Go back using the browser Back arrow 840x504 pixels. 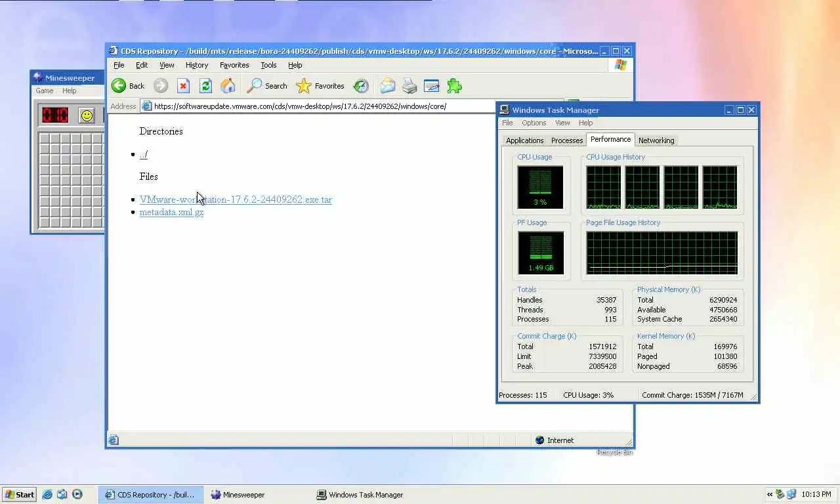pyautogui.click(x=128, y=86)
